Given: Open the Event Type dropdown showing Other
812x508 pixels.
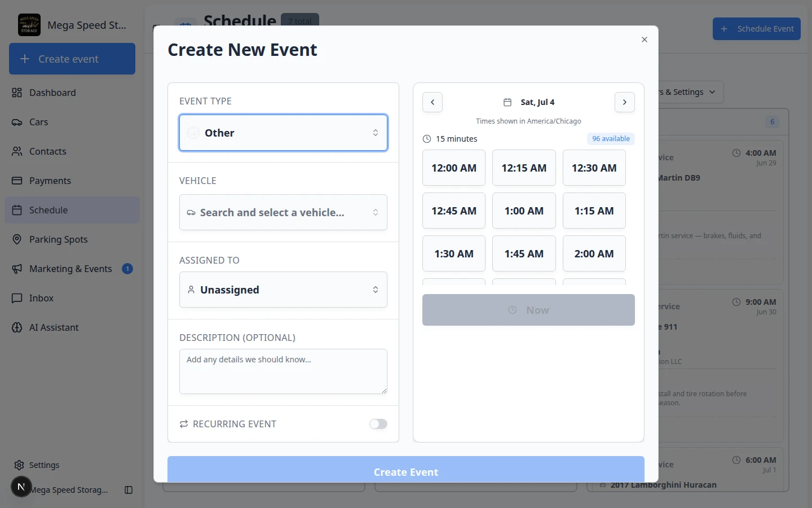Looking at the screenshot, I should pos(283,133).
